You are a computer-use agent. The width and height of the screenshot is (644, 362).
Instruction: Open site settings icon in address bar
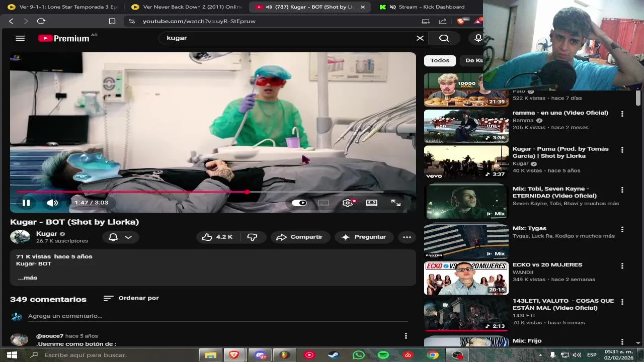132,21
